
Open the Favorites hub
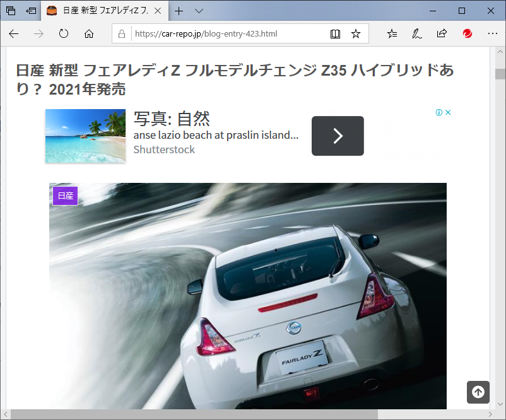tap(392, 34)
